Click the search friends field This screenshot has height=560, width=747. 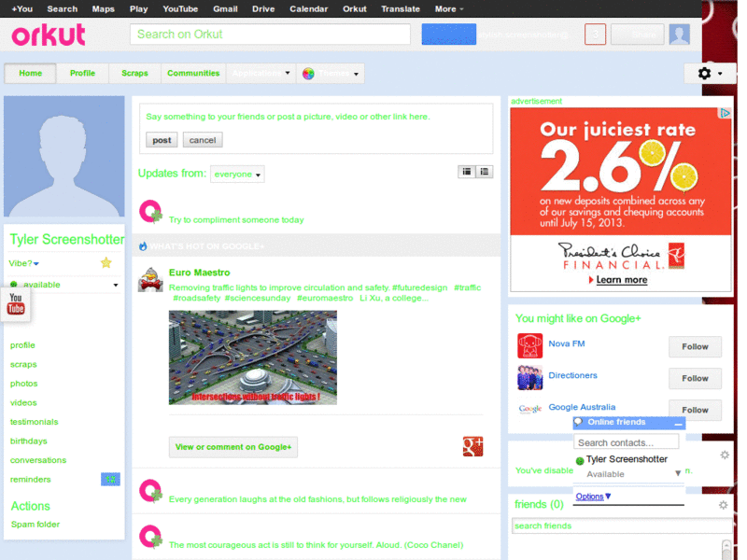[x=622, y=525]
